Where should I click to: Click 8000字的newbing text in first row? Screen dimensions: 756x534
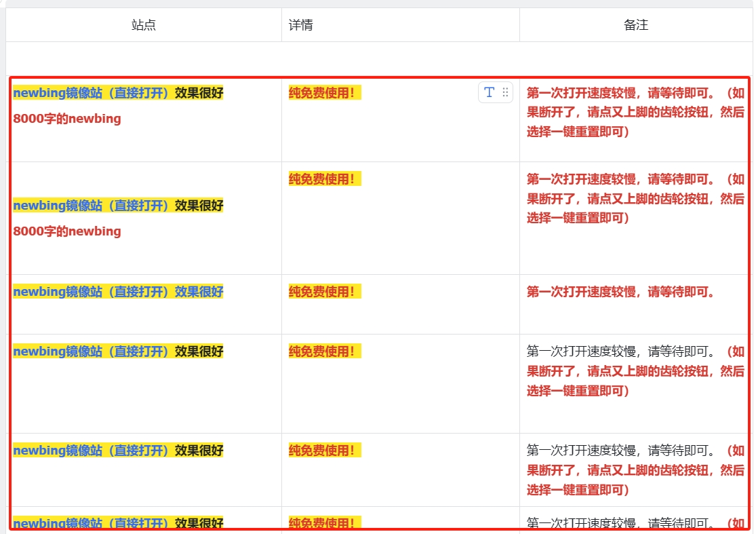tap(67, 119)
